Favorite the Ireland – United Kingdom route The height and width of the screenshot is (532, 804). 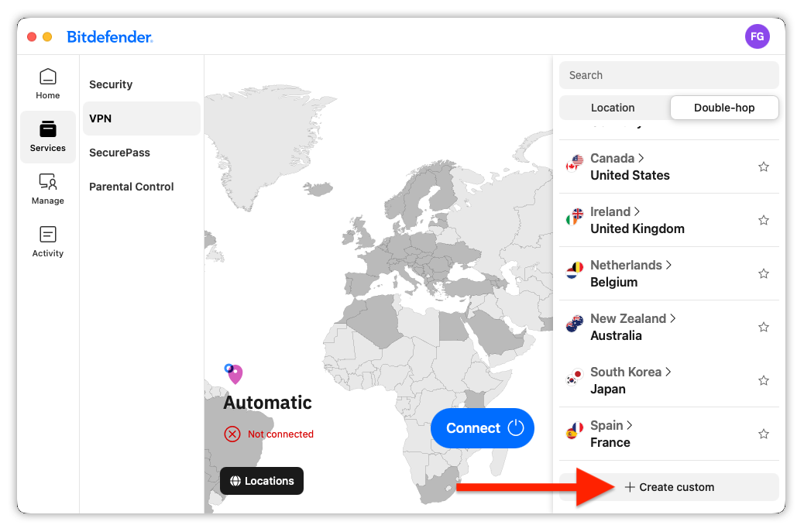coord(764,220)
